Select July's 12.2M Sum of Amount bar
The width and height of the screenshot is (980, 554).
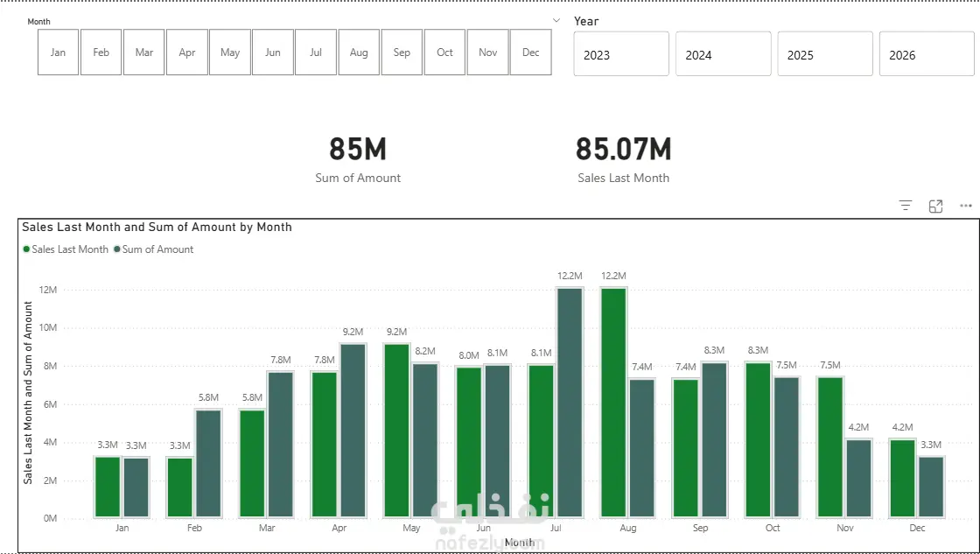570,403
